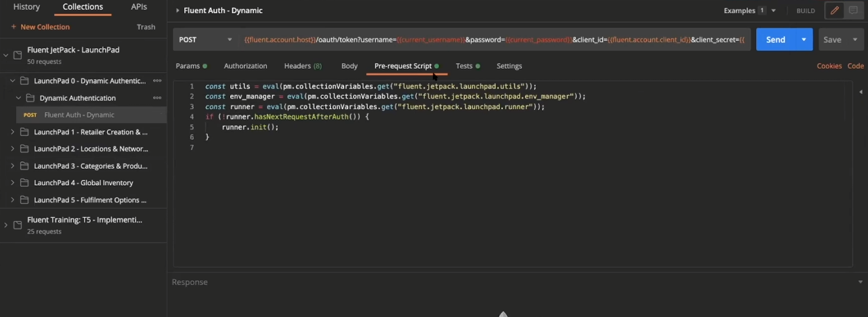Collapse right sidebar arrow icon
This screenshot has width=868, height=317.
860,92
